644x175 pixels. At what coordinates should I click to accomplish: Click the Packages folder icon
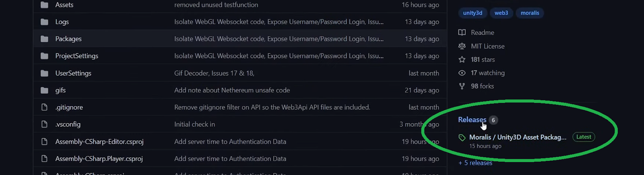click(44, 39)
